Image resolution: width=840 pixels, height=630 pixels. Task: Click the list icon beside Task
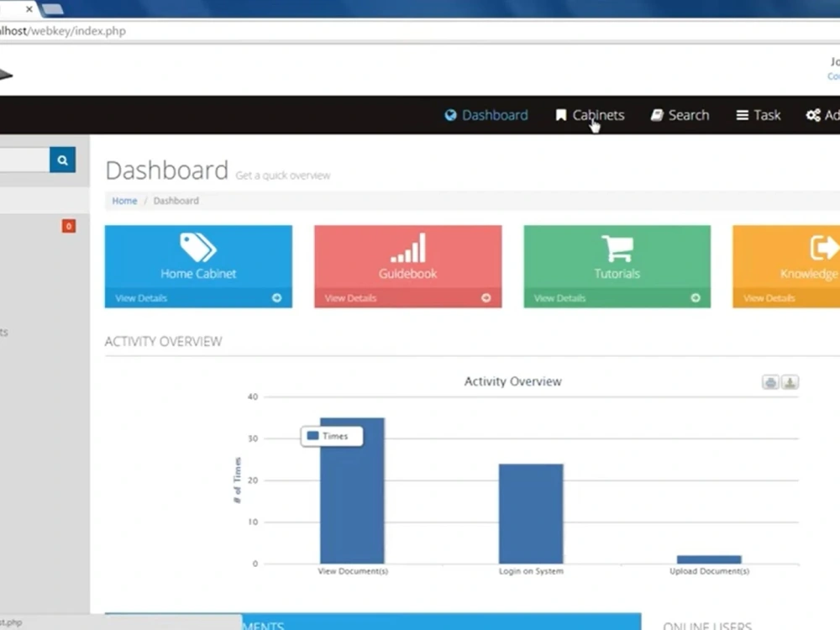pos(742,115)
